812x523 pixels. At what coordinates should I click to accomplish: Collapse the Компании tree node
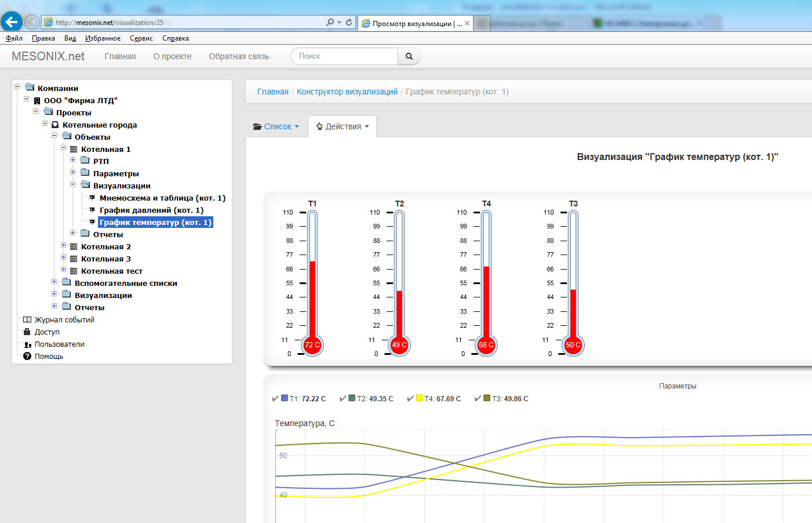[17, 87]
